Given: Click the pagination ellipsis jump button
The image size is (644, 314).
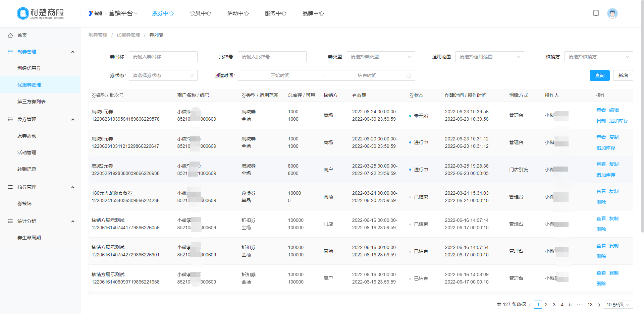Looking at the screenshot, I should coord(580,305).
